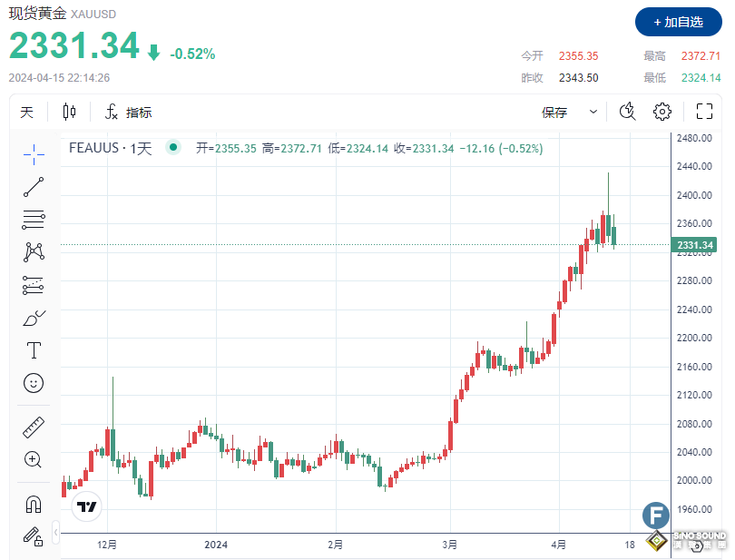Click the TradingView logo on the chart
Screen dimensions: 735x560
(x=86, y=506)
